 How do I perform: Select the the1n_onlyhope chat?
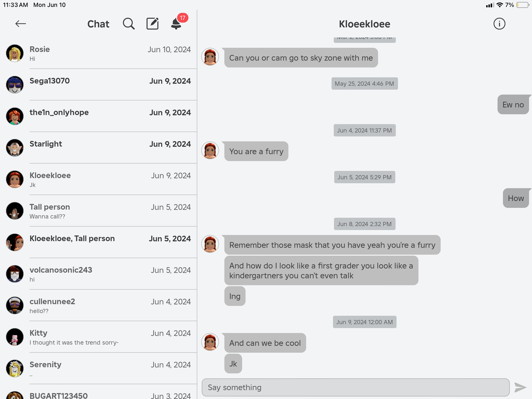pos(99,116)
